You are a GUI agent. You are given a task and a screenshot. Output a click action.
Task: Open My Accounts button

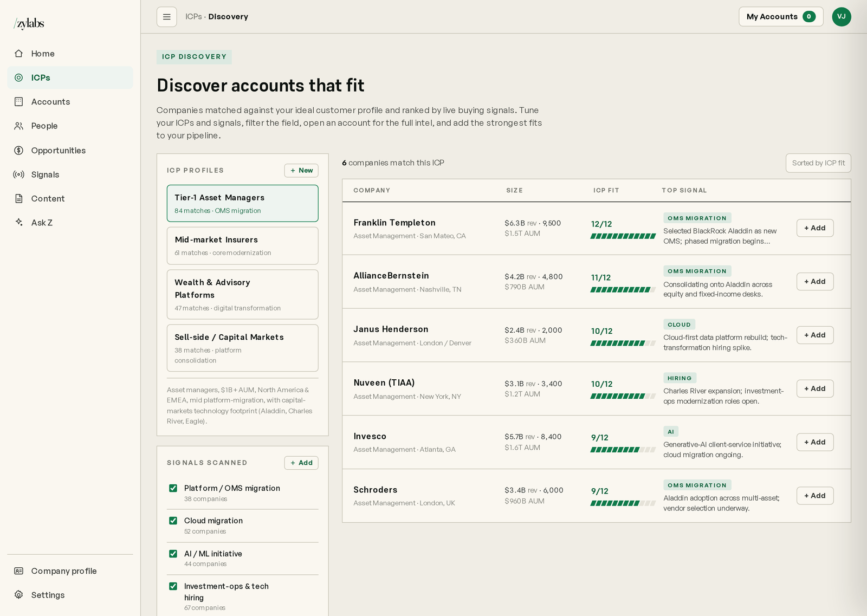(x=781, y=17)
